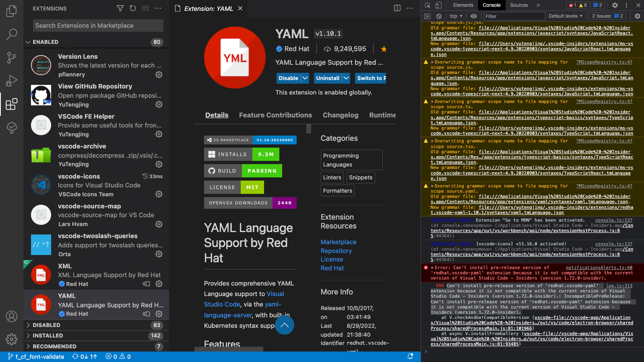Open Disable dropdown arrow
This screenshot has width=644, height=362.
click(x=305, y=78)
